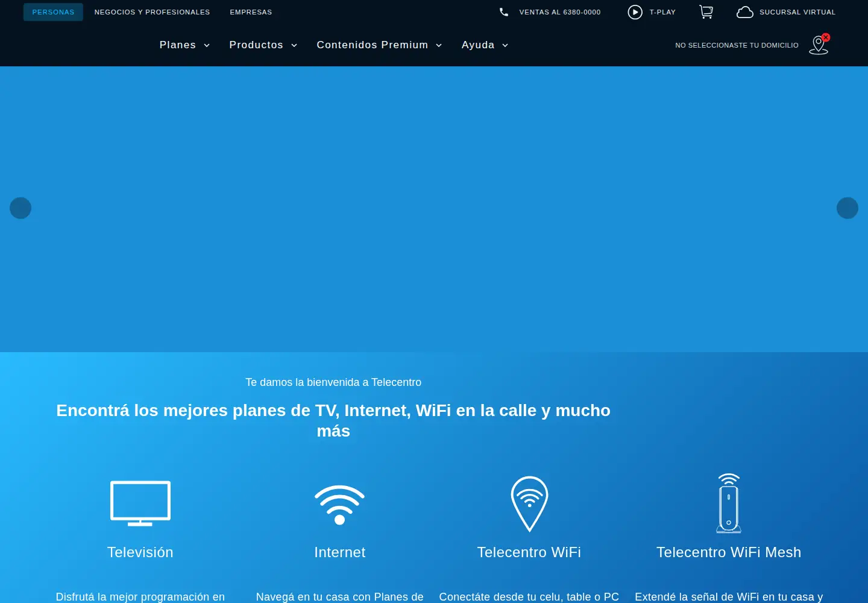Open the Telecentro WiFi Mesh heading
The height and width of the screenshot is (603, 868).
tap(729, 552)
